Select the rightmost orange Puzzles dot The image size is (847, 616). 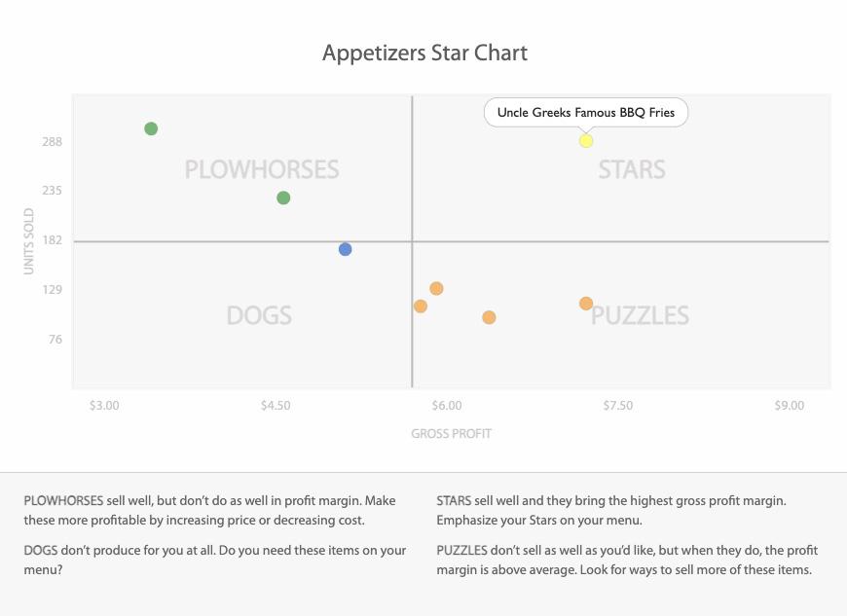point(586,304)
